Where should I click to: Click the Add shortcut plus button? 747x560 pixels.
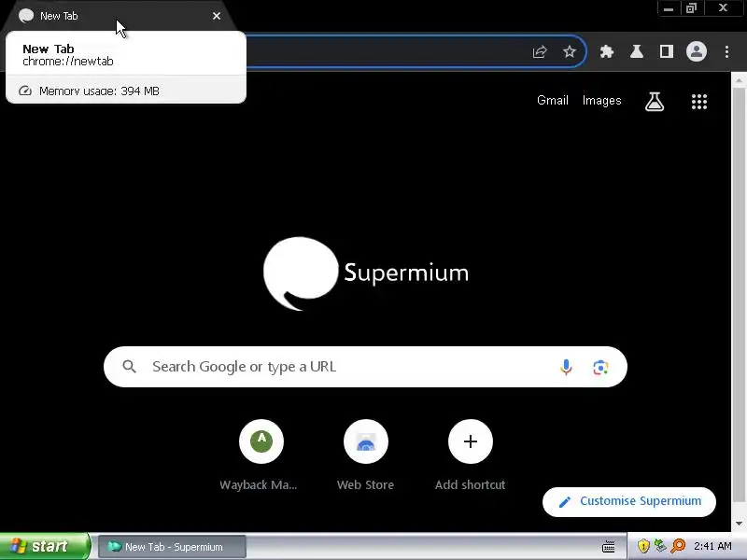pyautogui.click(x=471, y=441)
